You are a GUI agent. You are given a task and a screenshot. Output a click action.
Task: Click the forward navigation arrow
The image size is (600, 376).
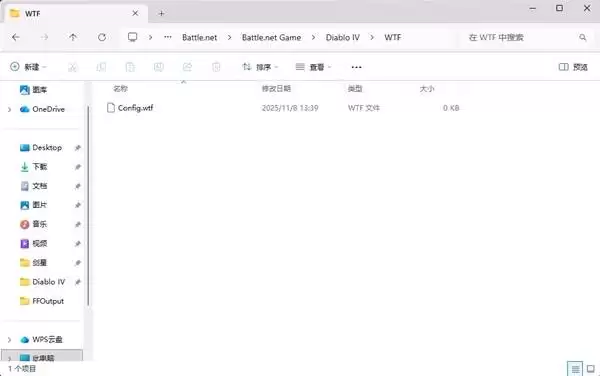45,37
